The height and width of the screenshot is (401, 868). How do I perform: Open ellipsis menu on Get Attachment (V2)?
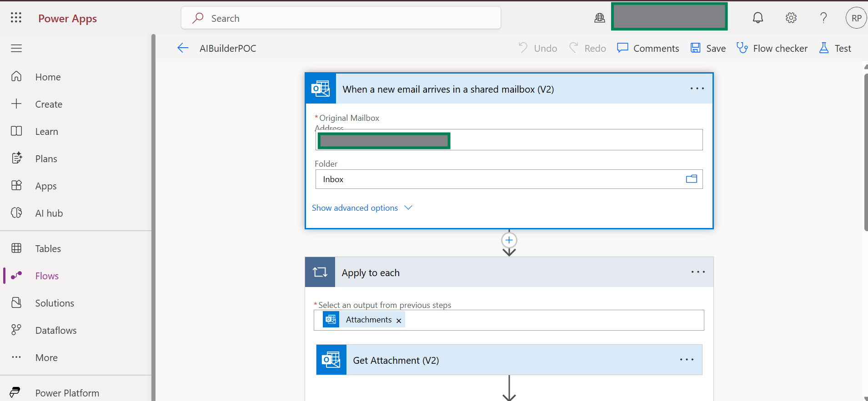(x=686, y=360)
